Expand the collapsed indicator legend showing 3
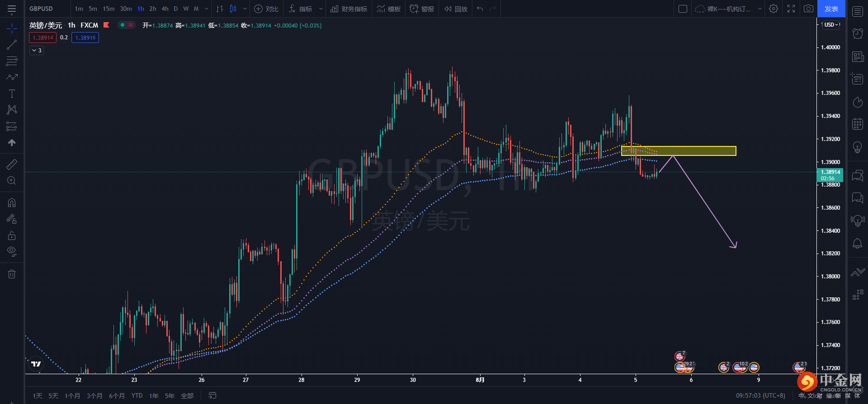The image size is (868, 404). [x=37, y=51]
